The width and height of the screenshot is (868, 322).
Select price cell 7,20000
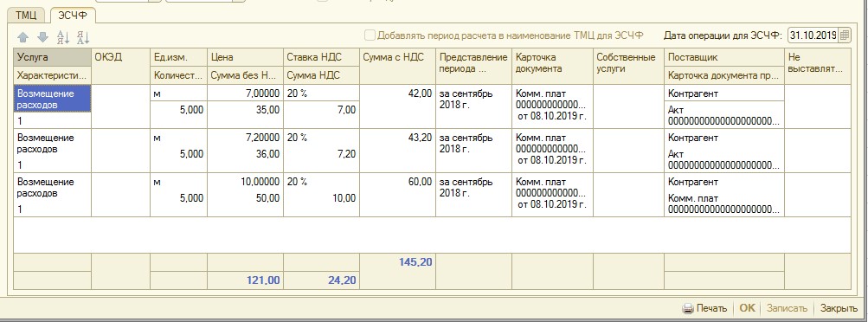pos(245,138)
